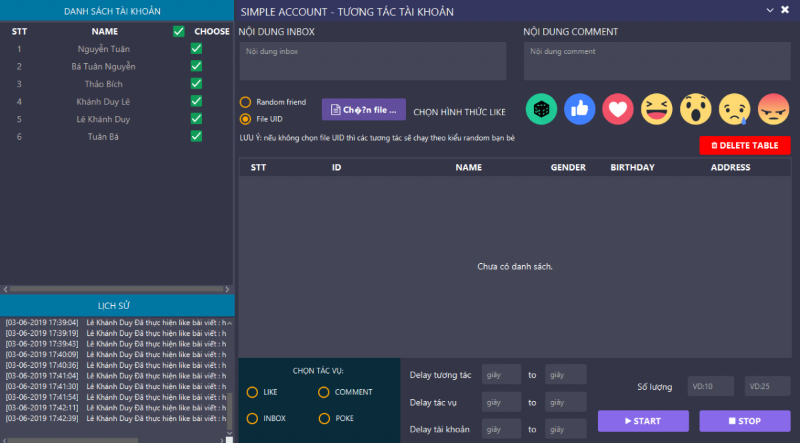The height and width of the screenshot is (443, 800).
Task: Choose the COMMENT task radio button
Action: point(323,392)
